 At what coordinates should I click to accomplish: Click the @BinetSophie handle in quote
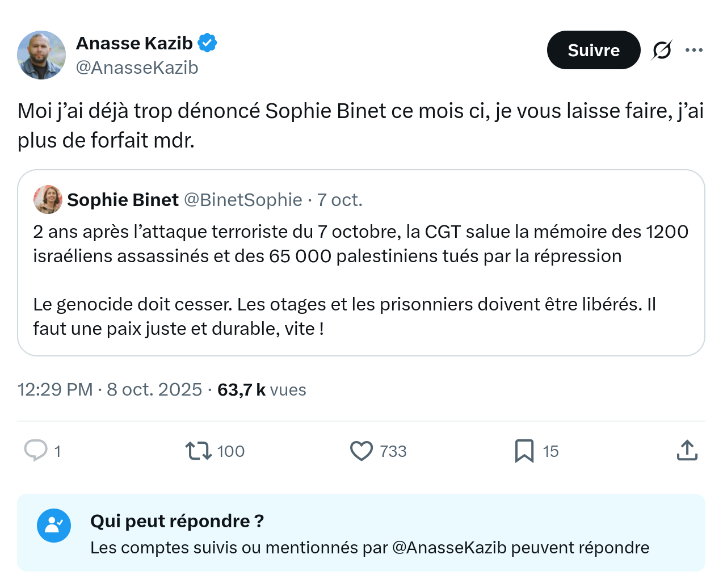point(243,200)
